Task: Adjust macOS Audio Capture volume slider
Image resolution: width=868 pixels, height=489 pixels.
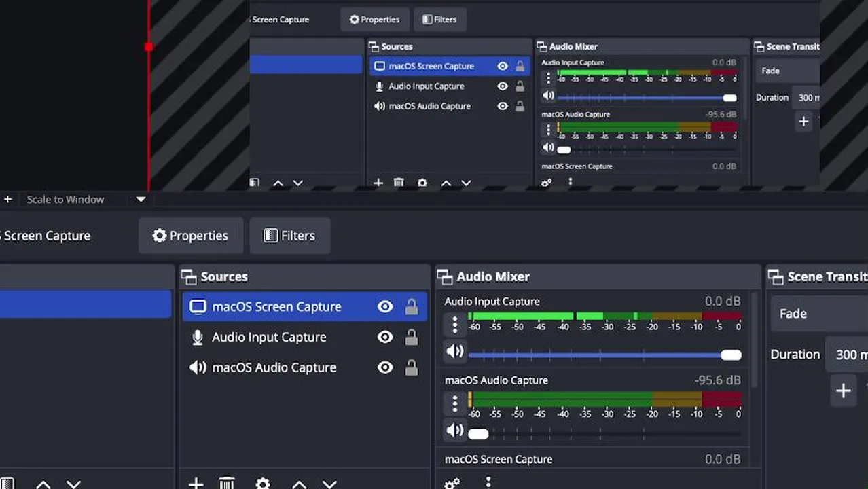Action: [604, 434]
